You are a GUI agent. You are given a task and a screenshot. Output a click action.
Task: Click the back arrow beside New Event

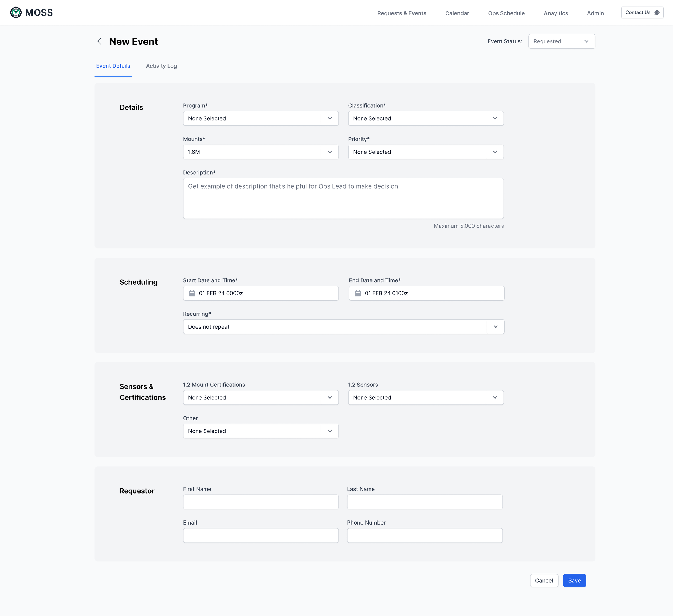(99, 41)
